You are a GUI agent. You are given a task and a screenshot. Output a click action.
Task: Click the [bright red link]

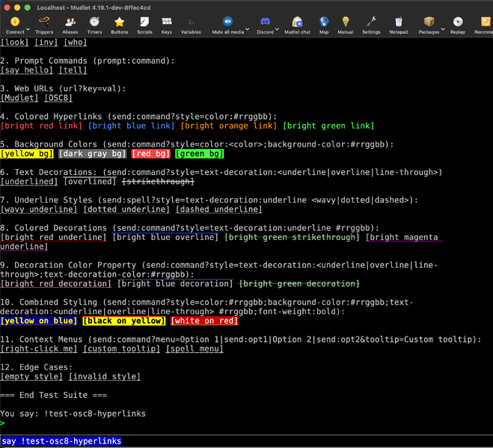pyautogui.click(x=41, y=126)
